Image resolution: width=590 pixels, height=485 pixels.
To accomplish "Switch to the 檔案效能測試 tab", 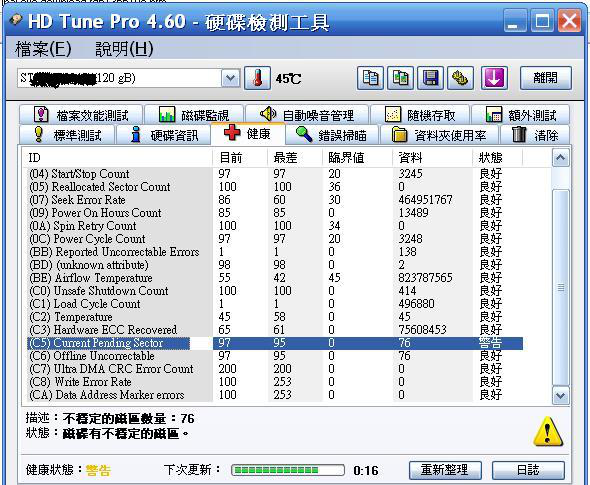I will (81, 115).
